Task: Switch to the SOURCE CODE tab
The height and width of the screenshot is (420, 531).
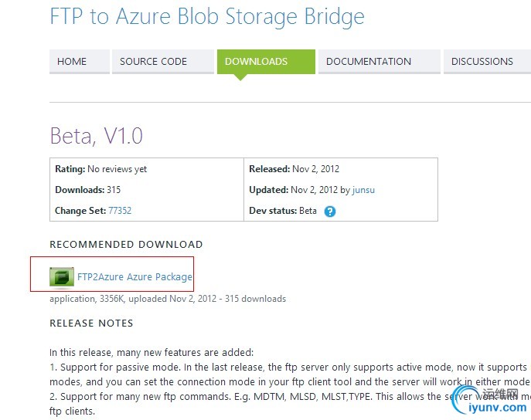Action: click(153, 62)
